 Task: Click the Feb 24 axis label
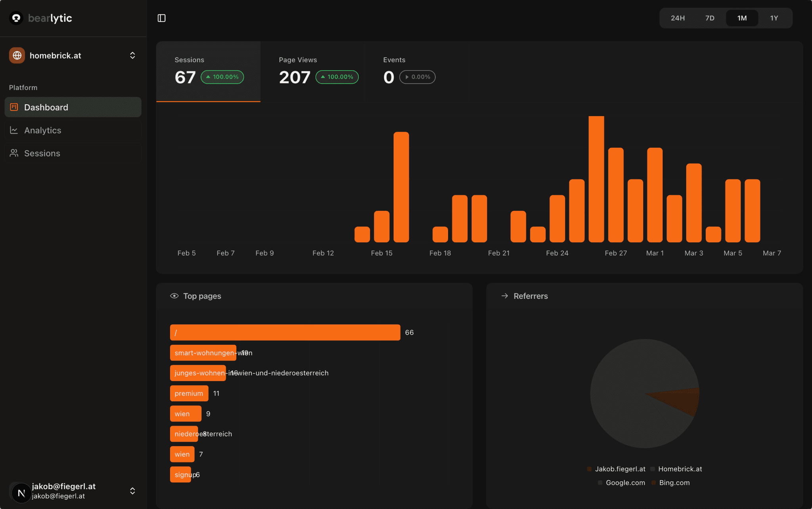click(557, 253)
